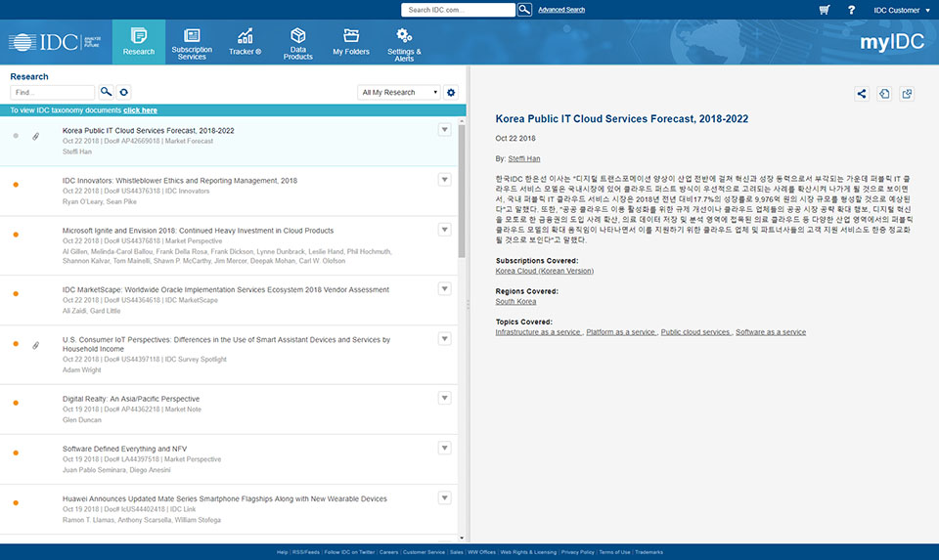The width and height of the screenshot is (939, 560).
Task: Open document in new window icon
Action: pyautogui.click(x=908, y=94)
